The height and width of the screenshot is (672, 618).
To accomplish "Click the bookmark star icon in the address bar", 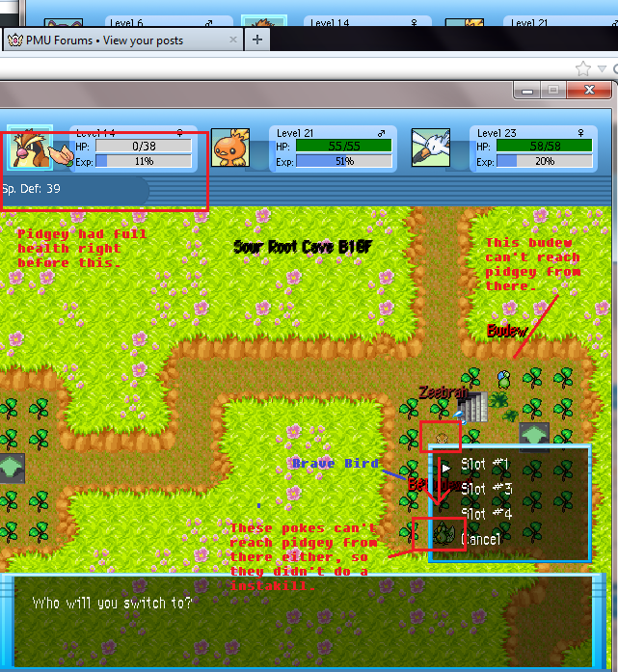I will point(583,68).
